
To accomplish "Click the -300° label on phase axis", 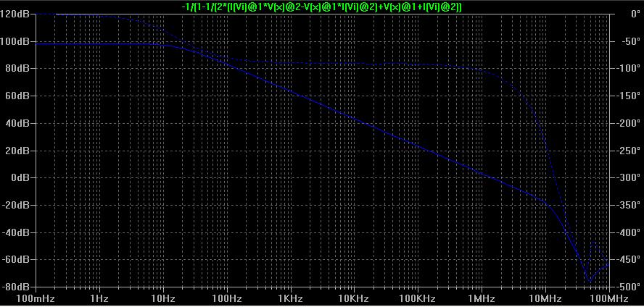I will point(627,178).
